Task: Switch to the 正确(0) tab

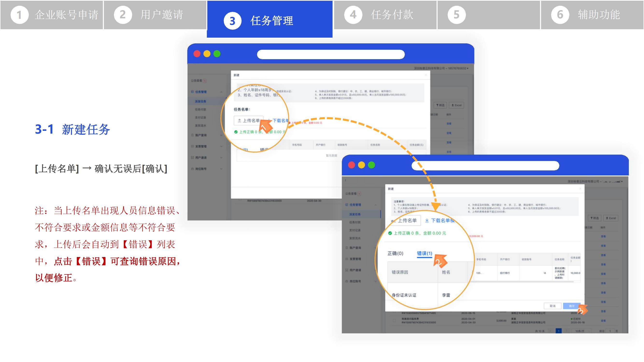Action: tap(395, 253)
